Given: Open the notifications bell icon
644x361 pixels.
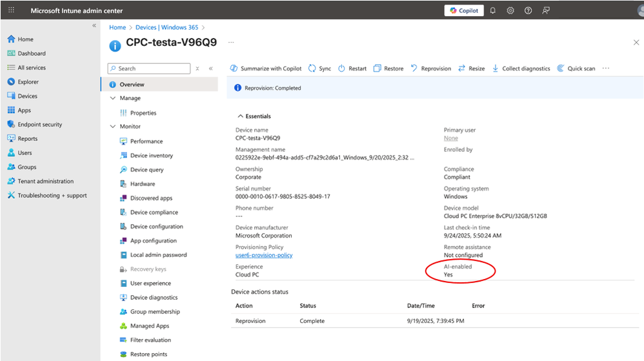Looking at the screenshot, I should pyautogui.click(x=492, y=10).
